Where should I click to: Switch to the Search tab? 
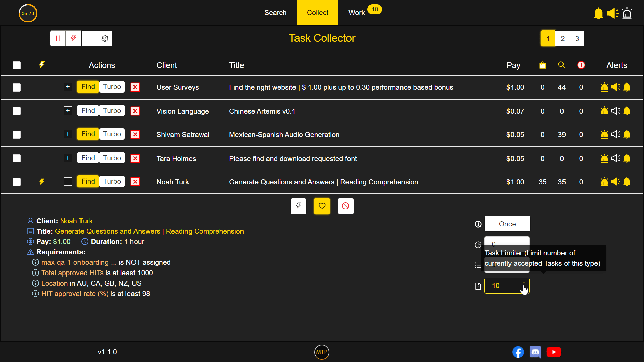[x=275, y=13]
